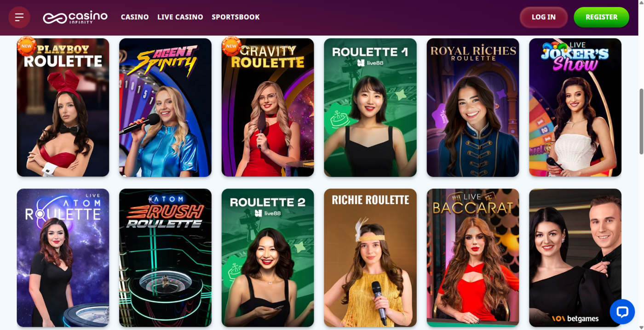Open the live chat bubble icon
The image size is (644, 330).
pos(622,312)
